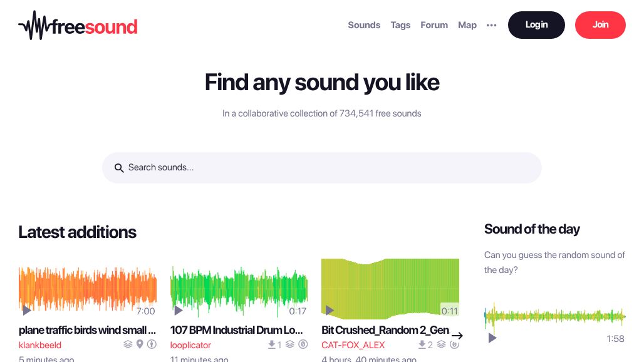Click the right arrow to see more additions
Image resolution: width=644 pixels, height=362 pixels.
(457, 335)
